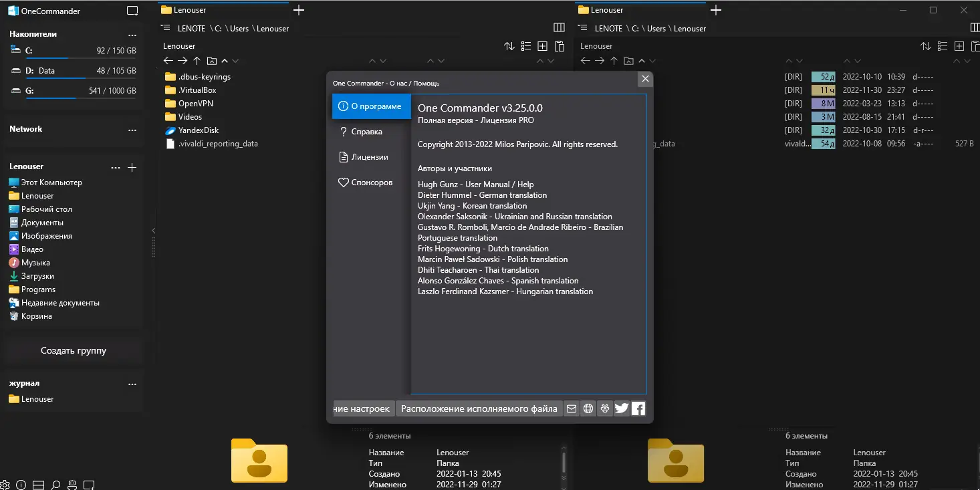This screenshot has height=490, width=980.
Task: Go up one folder in left pane
Action: point(197,61)
